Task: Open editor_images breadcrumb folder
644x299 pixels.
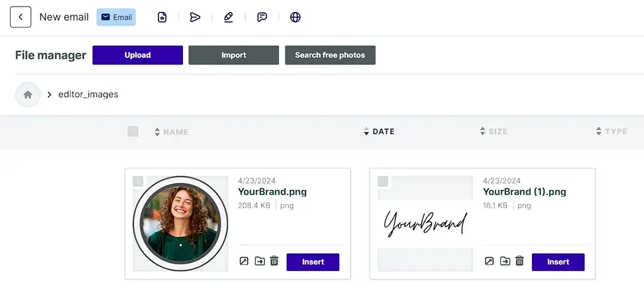Action: pos(88,94)
